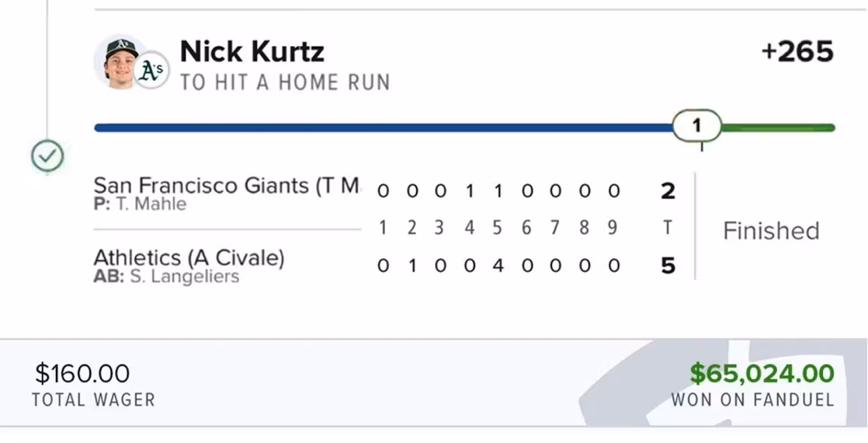Click the blue portion of progress bar

[383, 128]
